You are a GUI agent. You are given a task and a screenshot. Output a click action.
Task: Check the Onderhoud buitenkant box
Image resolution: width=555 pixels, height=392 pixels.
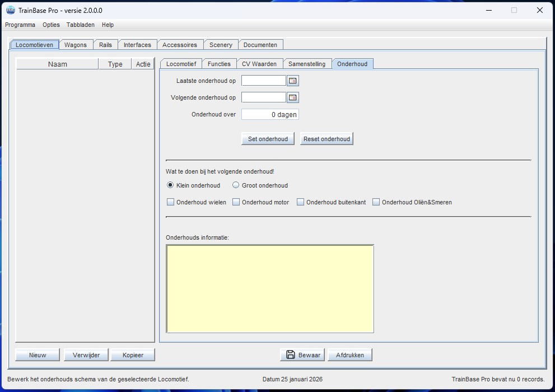[x=301, y=202]
